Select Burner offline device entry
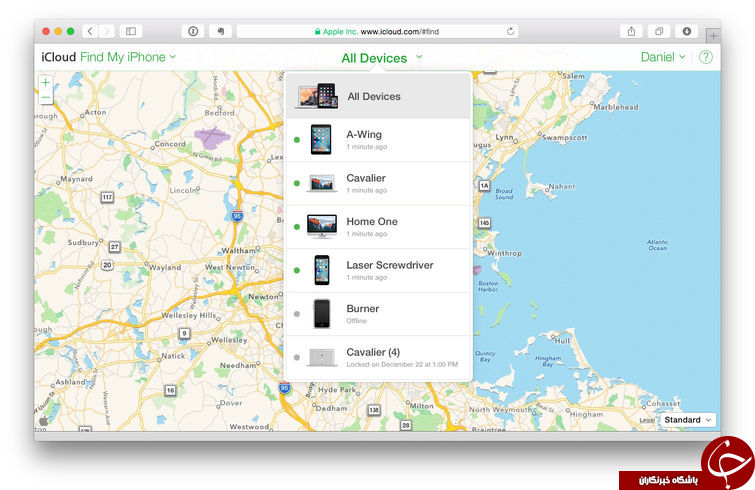This screenshot has height=490, width=755. pyautogui.click(x=378, y=314)
